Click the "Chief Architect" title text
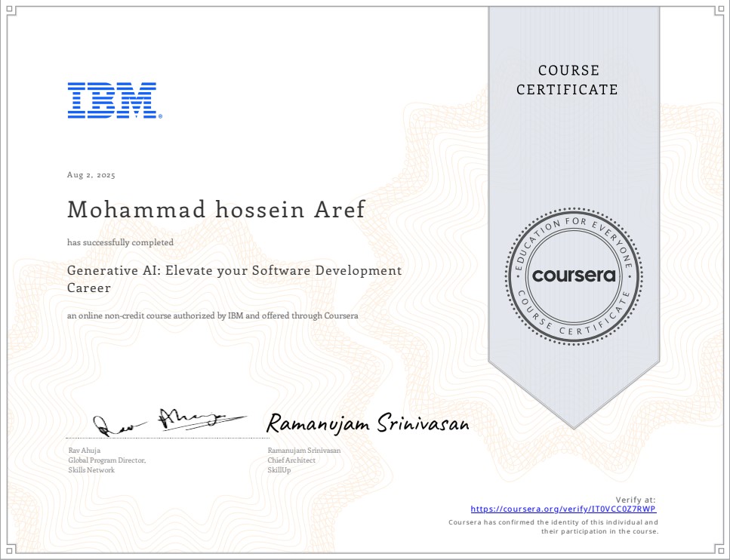The width and height of the screenshot is (730, 560). [291, 460]
